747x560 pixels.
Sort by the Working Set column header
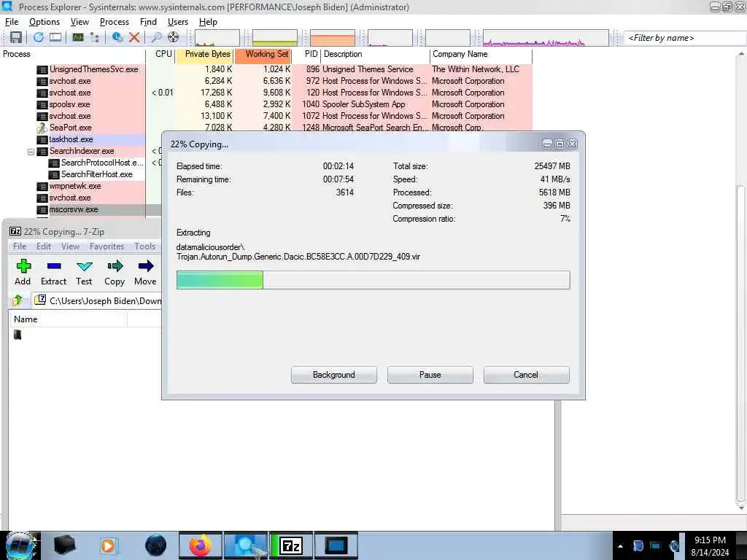263,54
